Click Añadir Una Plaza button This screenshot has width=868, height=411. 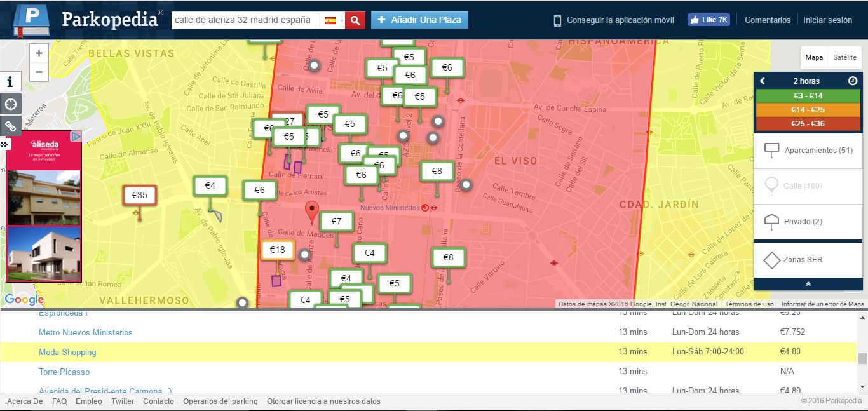pyautogui.click(x=419, y=20)
